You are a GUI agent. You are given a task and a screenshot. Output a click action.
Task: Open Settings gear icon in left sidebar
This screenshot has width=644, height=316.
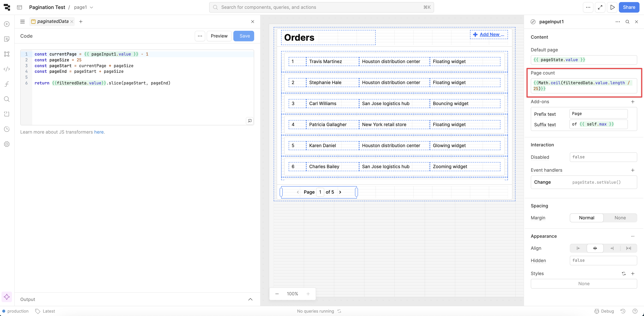click(7, 144)
